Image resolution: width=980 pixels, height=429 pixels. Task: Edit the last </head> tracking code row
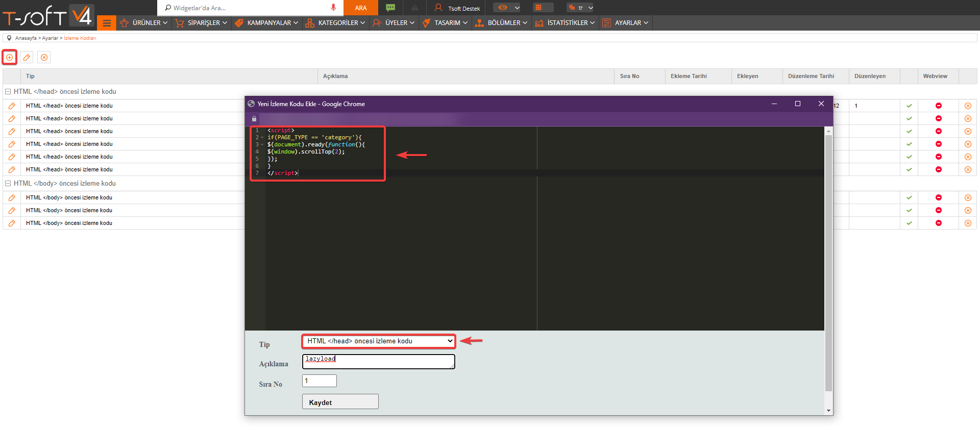point(12,169)
